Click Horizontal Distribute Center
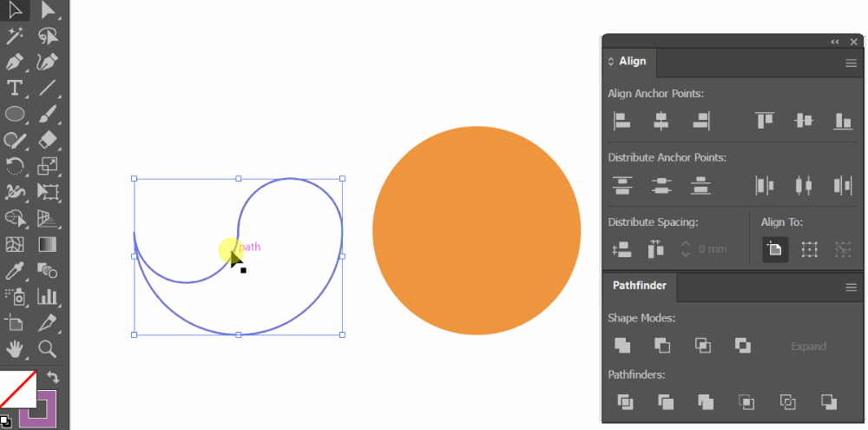 pyautogui.click(x=803, y=185)
